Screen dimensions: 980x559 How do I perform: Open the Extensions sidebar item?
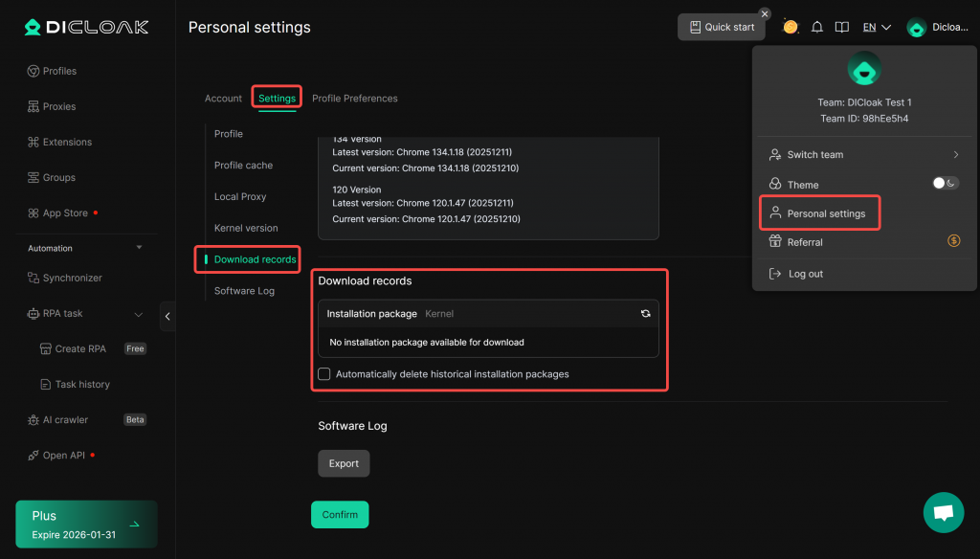tap(67, 142)
